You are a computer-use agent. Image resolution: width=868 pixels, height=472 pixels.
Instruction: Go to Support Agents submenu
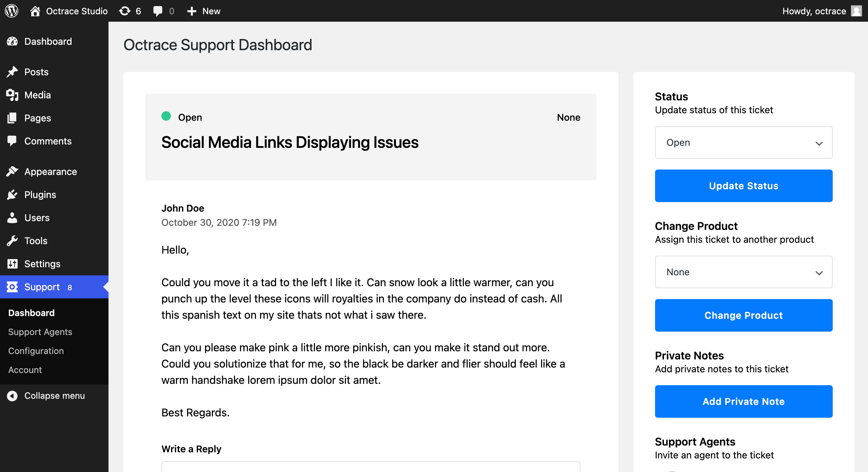(x=40, y=332)
